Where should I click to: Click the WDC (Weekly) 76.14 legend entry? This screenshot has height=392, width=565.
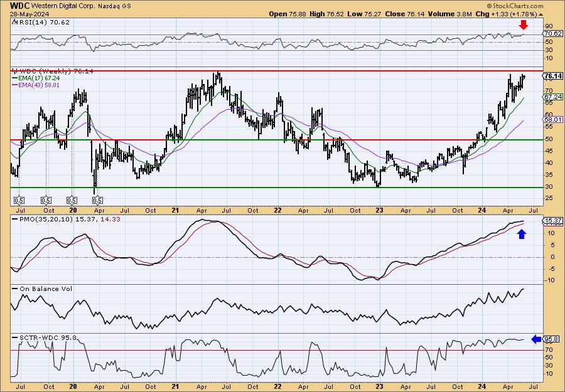pos(53,72)
